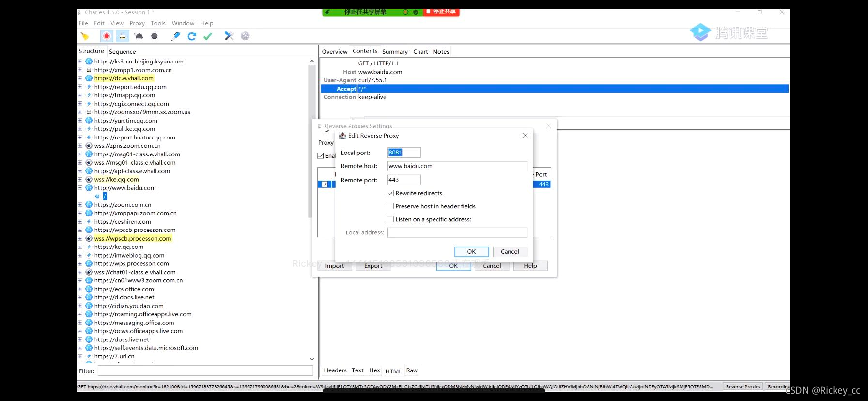Click the Reverse Proxies status bar button

coord(743,386)
